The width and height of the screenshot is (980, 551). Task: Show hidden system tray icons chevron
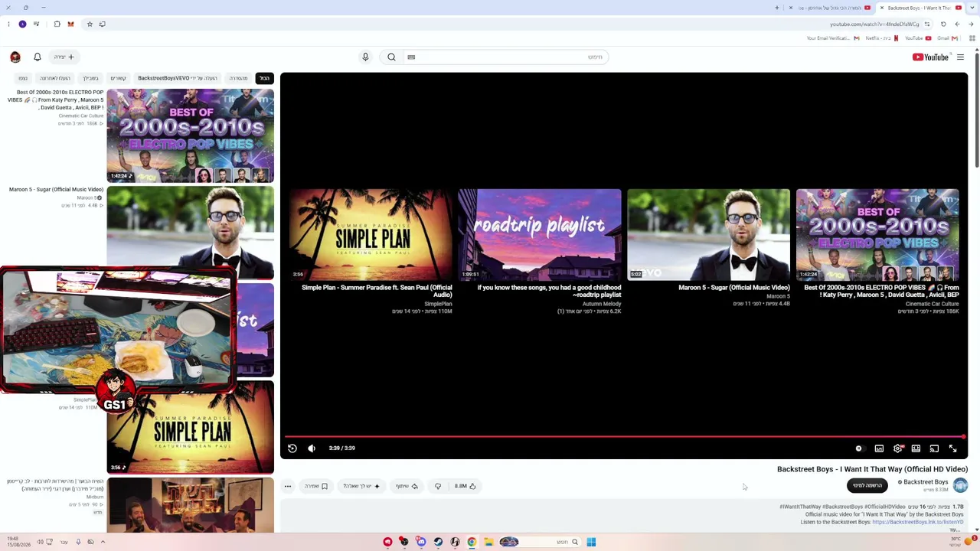click(103, 542)
